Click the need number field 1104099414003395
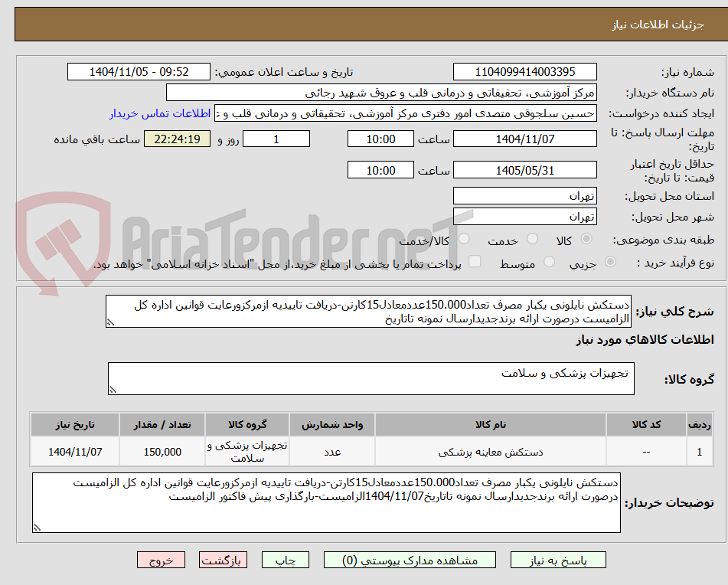 [x=525, y=72]
